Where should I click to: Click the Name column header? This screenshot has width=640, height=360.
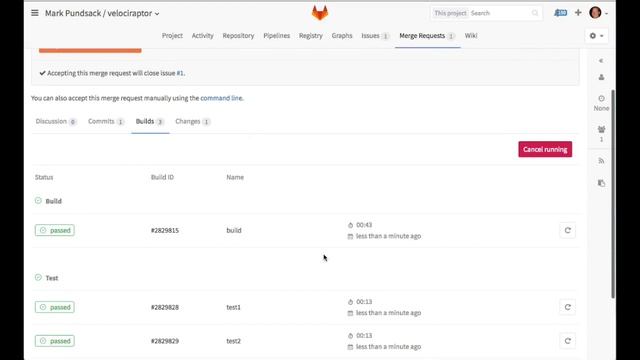tap(235, 177)
